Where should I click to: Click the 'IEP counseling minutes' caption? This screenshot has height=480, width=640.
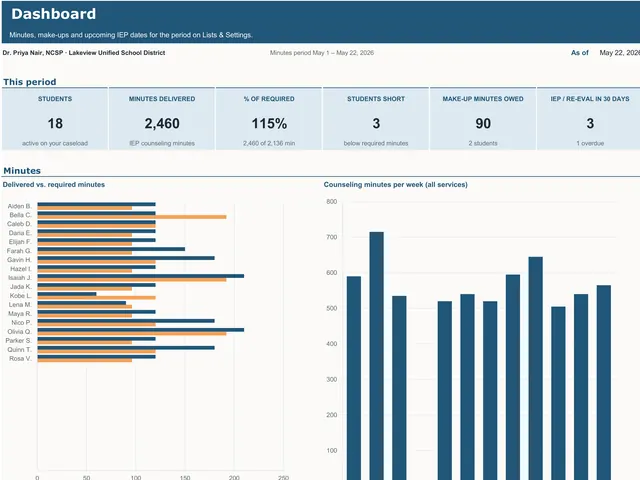click(162, 143)
